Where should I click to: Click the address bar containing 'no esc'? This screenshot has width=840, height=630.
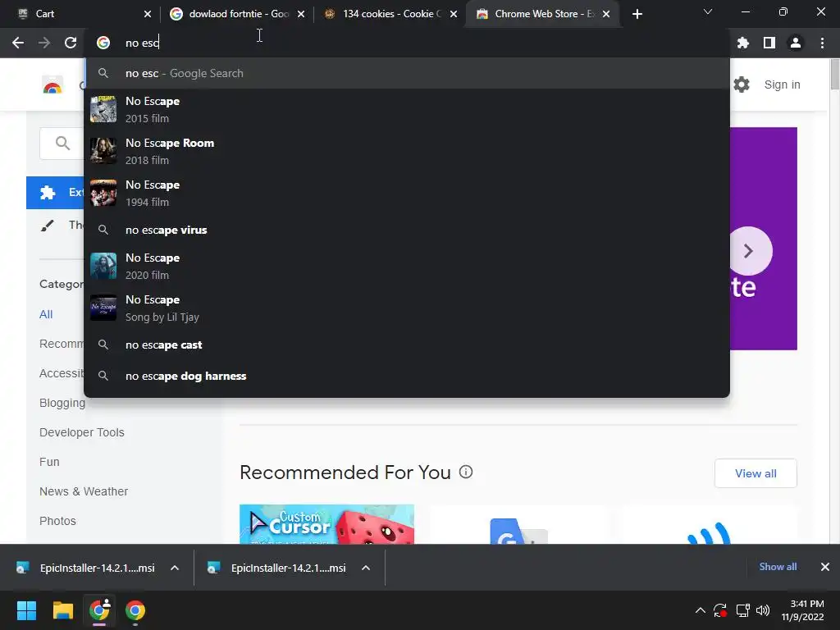click(x=407, y=43)
